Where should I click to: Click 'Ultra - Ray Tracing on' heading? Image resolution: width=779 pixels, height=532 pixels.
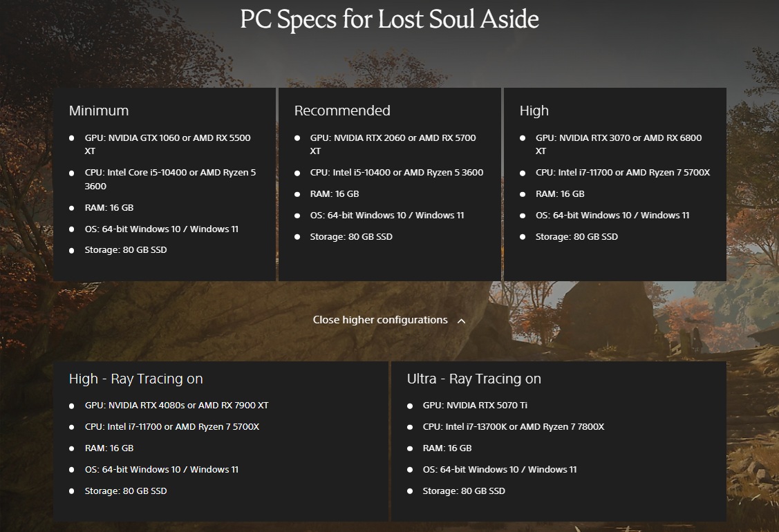474,379
